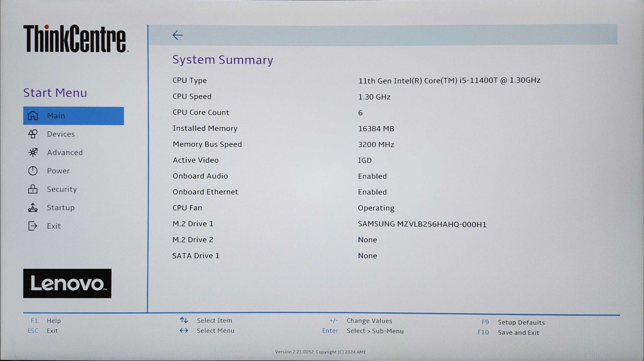Image resolution: width=644 pixels, height=361 pixels.
Task: Click the 16384 MB value
Action: pyautogui.click(x=376, y=129)
